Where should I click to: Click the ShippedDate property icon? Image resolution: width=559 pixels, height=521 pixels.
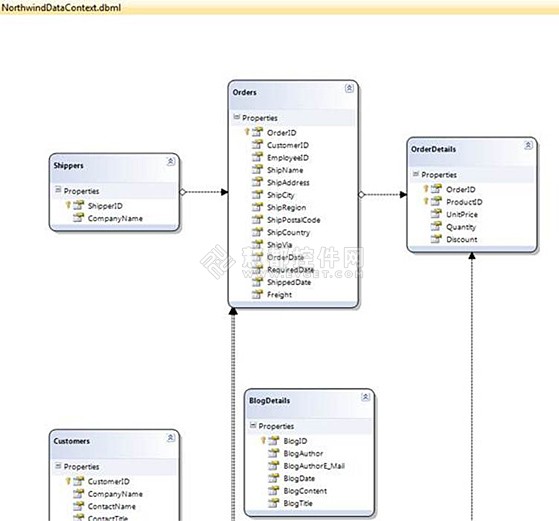coord(257,282)
